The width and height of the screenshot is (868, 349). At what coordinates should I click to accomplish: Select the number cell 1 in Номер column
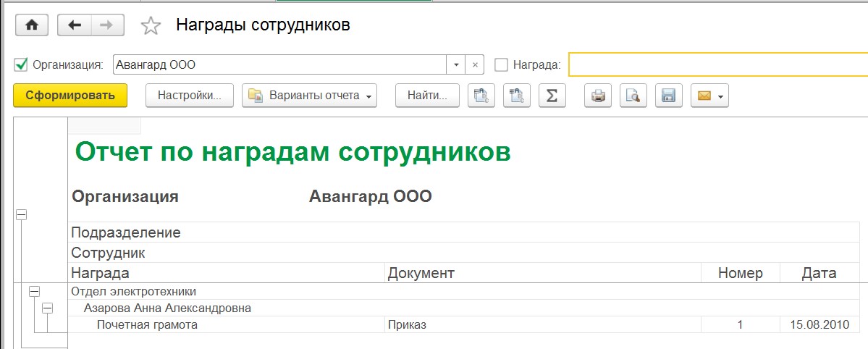740,324
